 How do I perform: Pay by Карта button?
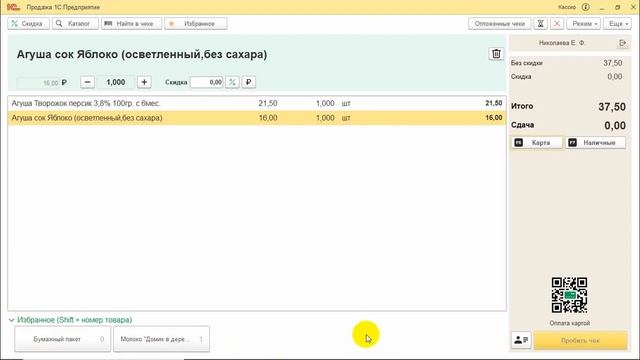pos(537,142)
